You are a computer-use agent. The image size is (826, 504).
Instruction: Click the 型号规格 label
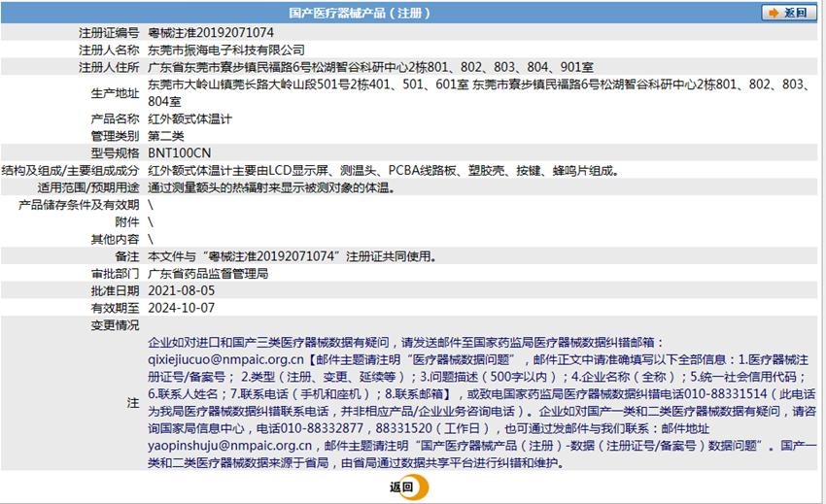(115, 153)
